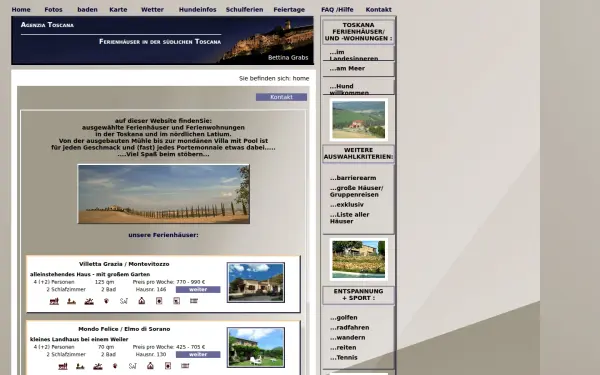The height and width of the screenshot is (375, 600).
Task: Click the Mondo Felice house photo thumbnail
Action: coord(256,347)
